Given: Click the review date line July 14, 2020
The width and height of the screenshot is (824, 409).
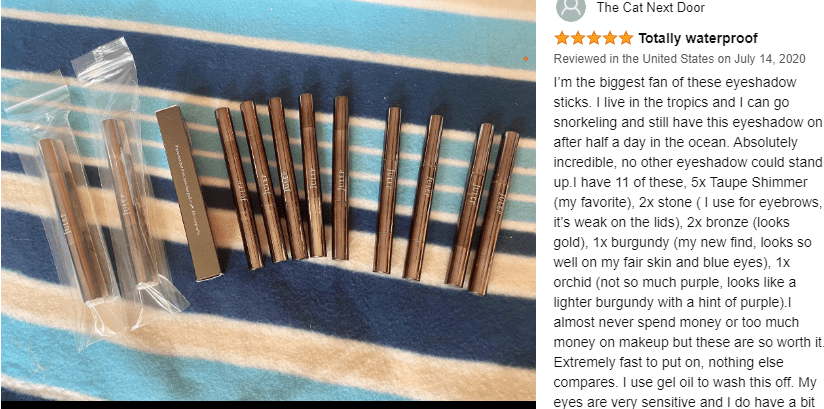Looking at the screenshot, I should click(679, 59).
